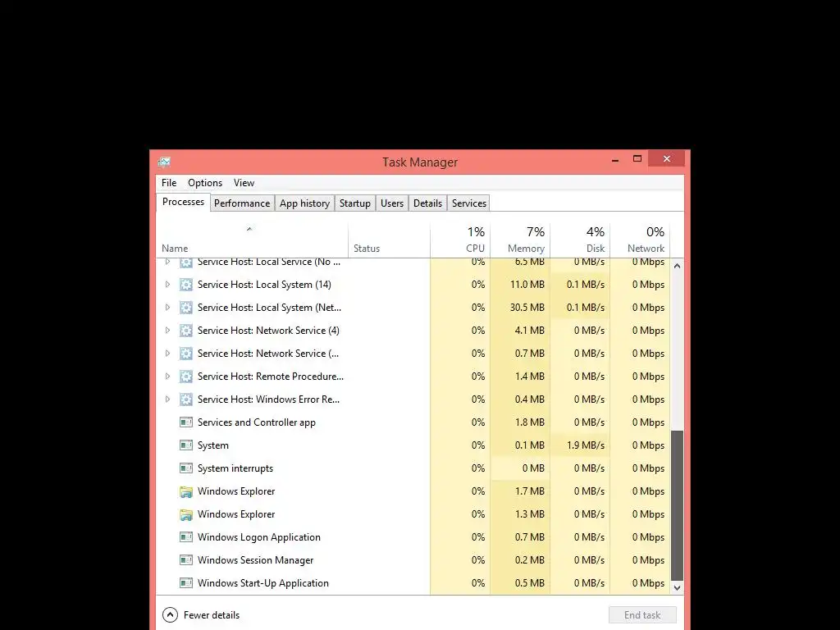Click the 11.0 MB memory value
The height and width of the screenshot is (630, 840).
coord(527,285)
